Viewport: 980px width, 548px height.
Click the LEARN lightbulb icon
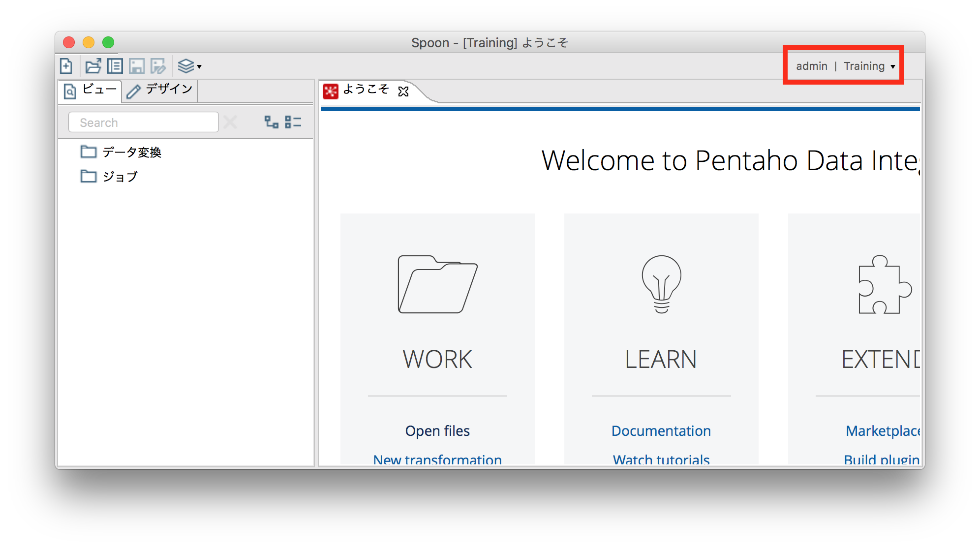click(x=661, y=284)
